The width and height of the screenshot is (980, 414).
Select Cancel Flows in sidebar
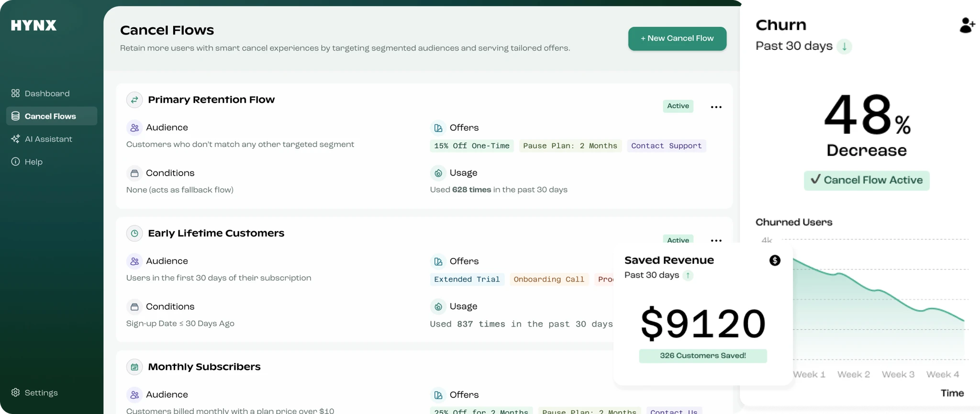click(x=51, y=116)
